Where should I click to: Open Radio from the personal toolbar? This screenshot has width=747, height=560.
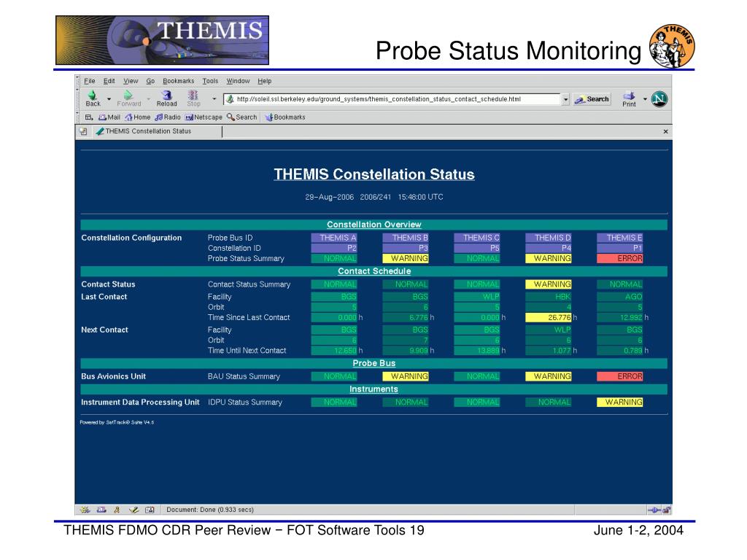(x=167, y=117)
